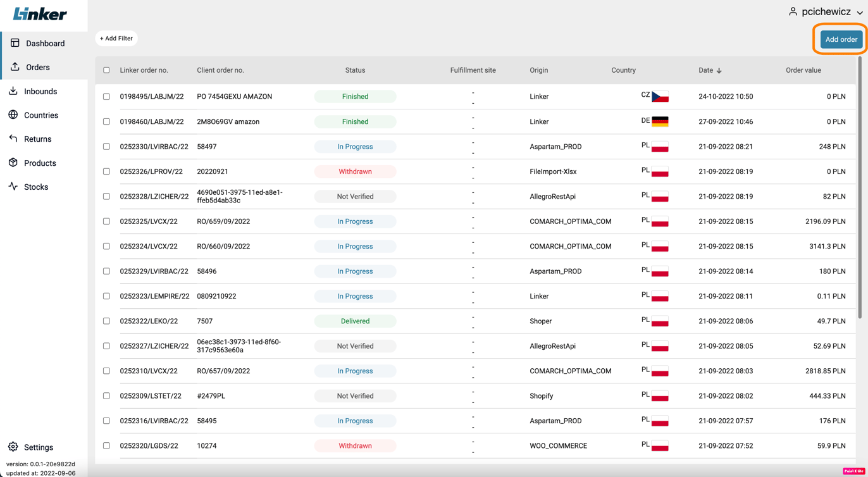Click client order #2479PL
868x477 pixels.
pyautogui.click(x=211, y=396)
